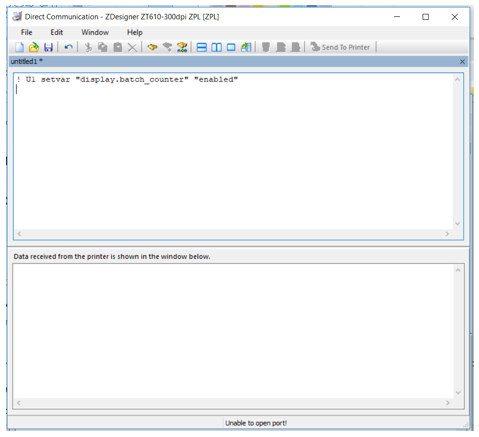Tile windows vertically using the side-by-side panes icon
The width and height of the screenshot is (479, 437).
[216, 47]
